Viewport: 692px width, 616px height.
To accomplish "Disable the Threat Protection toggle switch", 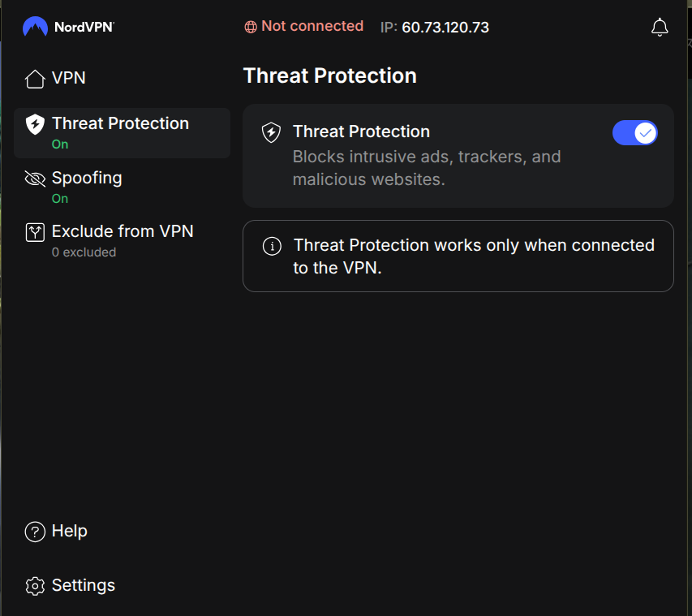I will [x=634, y=132].
